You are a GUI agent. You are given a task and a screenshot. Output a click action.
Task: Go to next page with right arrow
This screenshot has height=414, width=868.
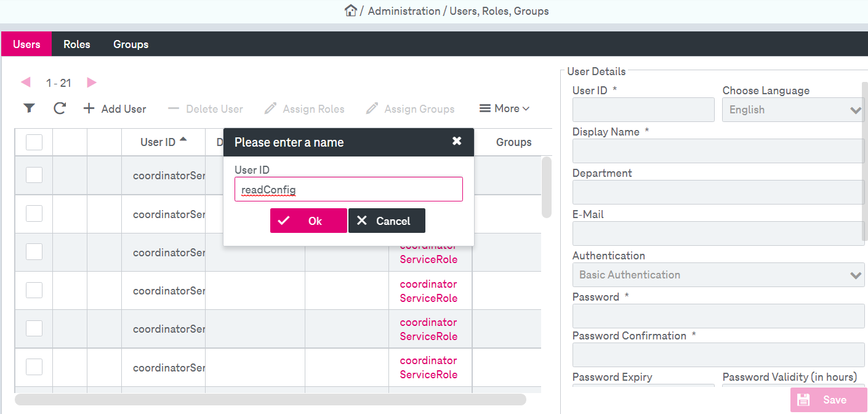pos(92,82)
